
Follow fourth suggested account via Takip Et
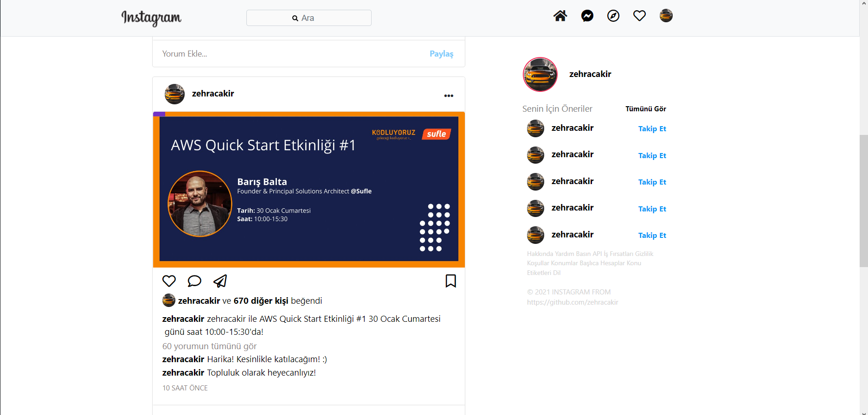pos(652,209)
